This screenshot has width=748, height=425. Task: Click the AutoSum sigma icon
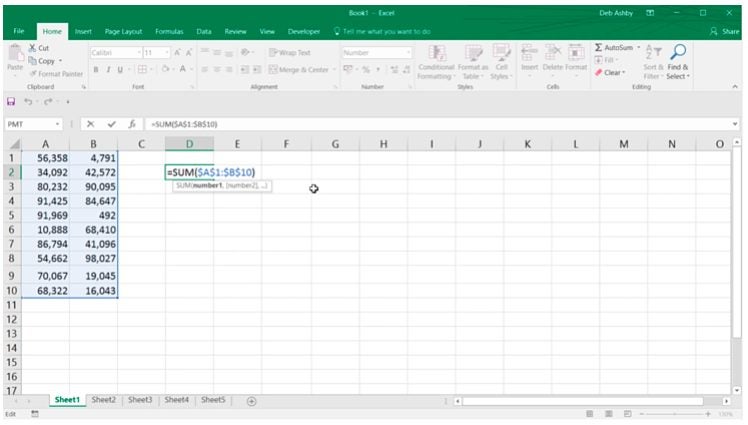pyautogui.click(x=598, y=47)
